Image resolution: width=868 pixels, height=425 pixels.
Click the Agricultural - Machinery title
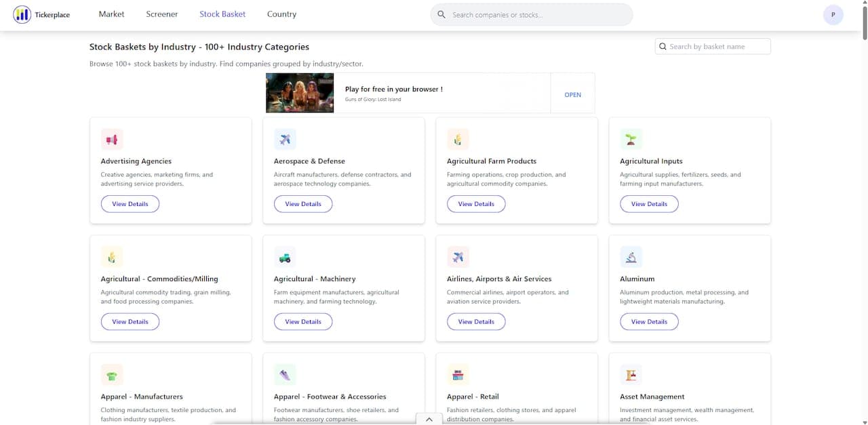click(x=315, y=279)
